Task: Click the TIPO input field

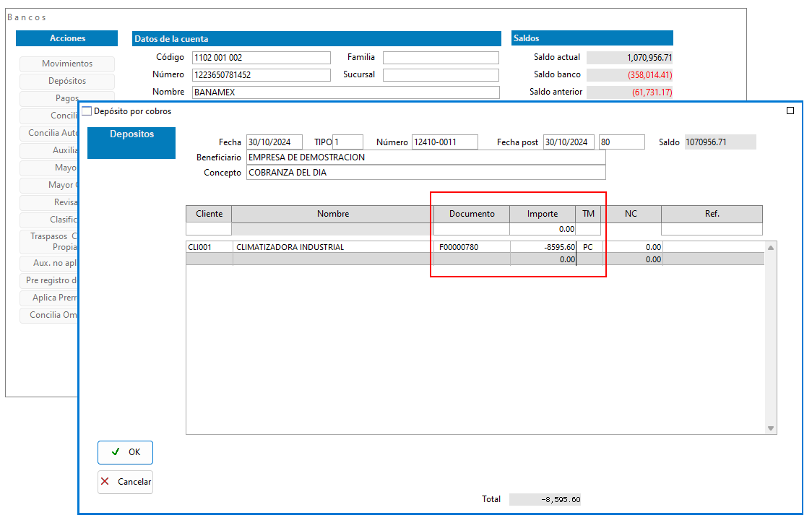Action: click(347, 142)
